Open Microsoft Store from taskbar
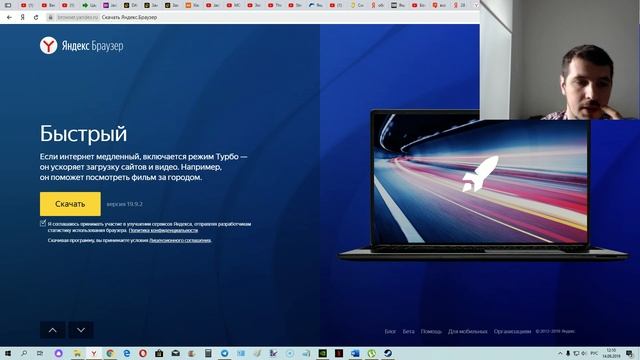Viewport: 640px width, 360px height. [159, 353]
